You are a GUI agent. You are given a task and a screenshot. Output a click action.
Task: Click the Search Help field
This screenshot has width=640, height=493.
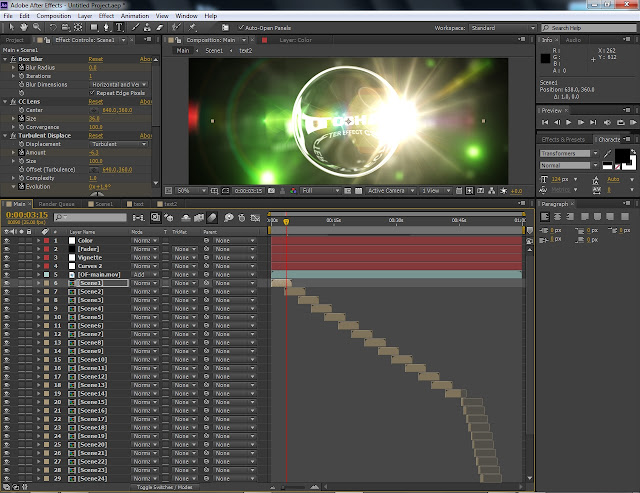589,28
